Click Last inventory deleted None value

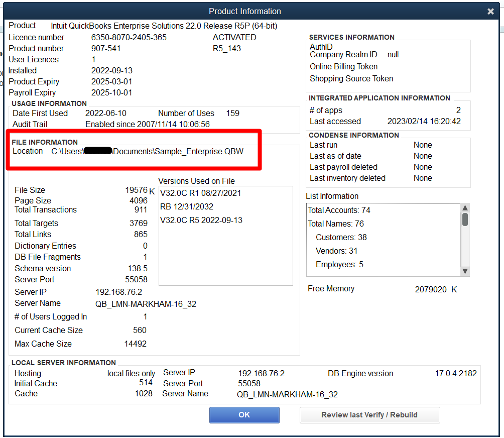[423, 178]
